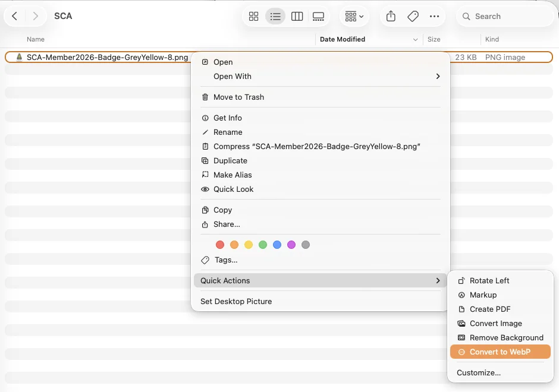Click the back navigation arrow

pyautogui.click(x=14, y=16)
